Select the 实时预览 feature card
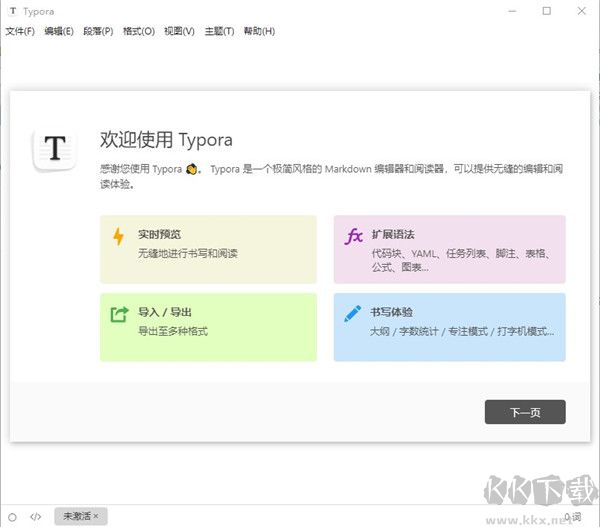 (208, 249)
